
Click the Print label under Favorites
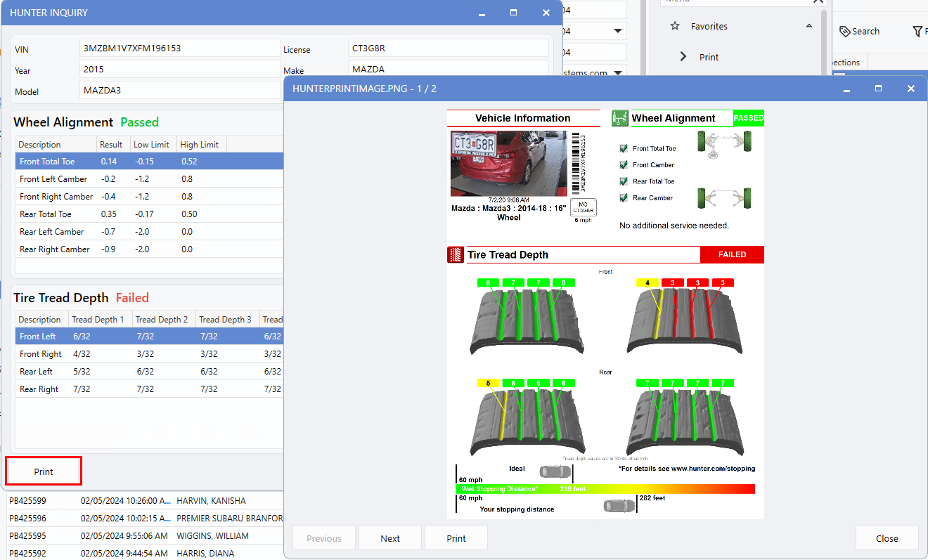[709, 57]
